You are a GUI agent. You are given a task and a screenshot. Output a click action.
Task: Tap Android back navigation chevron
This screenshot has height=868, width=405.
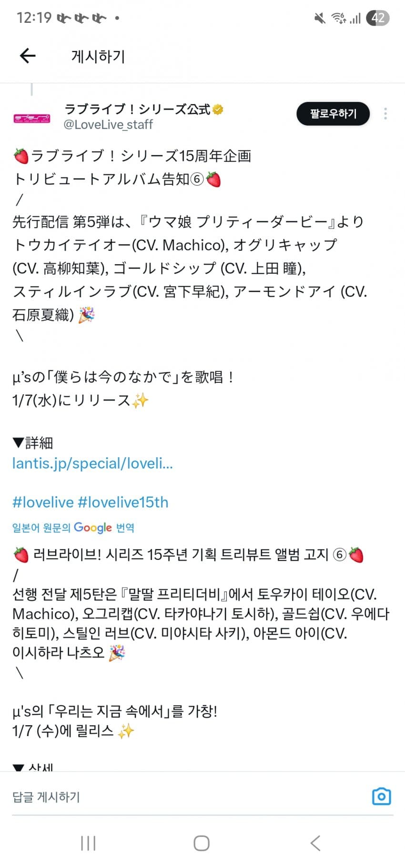(x=315, y=843)
